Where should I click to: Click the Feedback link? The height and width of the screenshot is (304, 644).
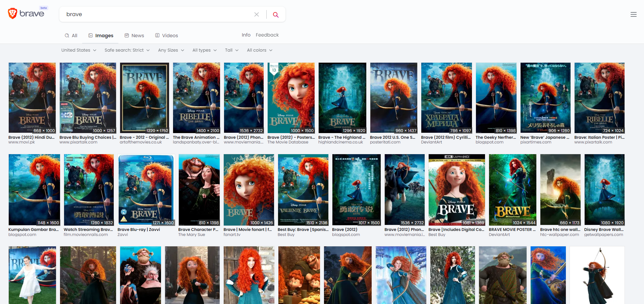click(x=267, y=35)
